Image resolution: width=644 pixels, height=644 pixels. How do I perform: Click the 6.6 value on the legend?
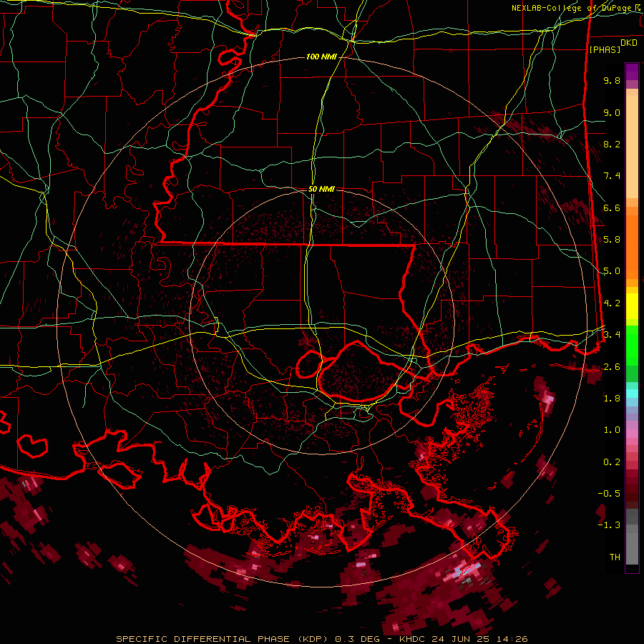[x=612, y=208]
